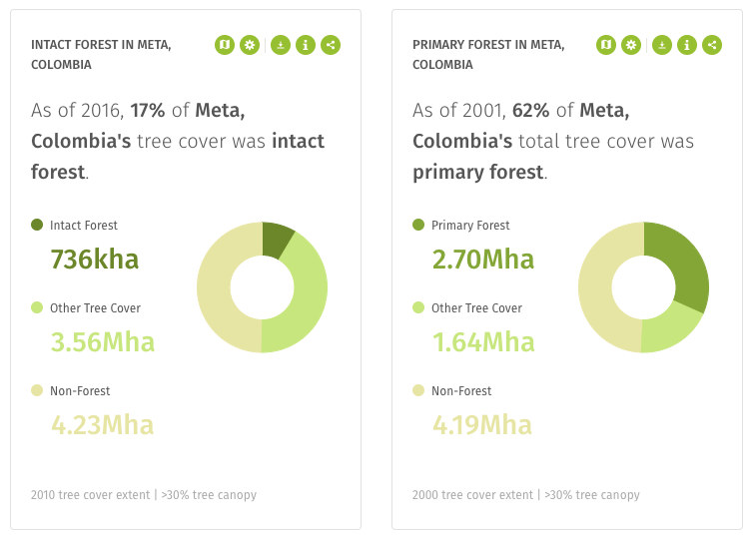Click the Primary Forest legend dot
Image resolution: width=756 pixels, height=540 pixels.
click(418, 225)
